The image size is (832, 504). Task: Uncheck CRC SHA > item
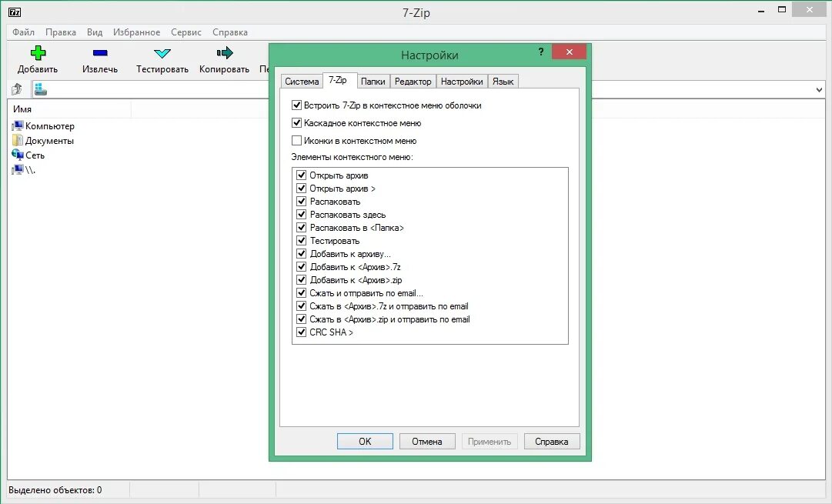click(x=302, y=332)
